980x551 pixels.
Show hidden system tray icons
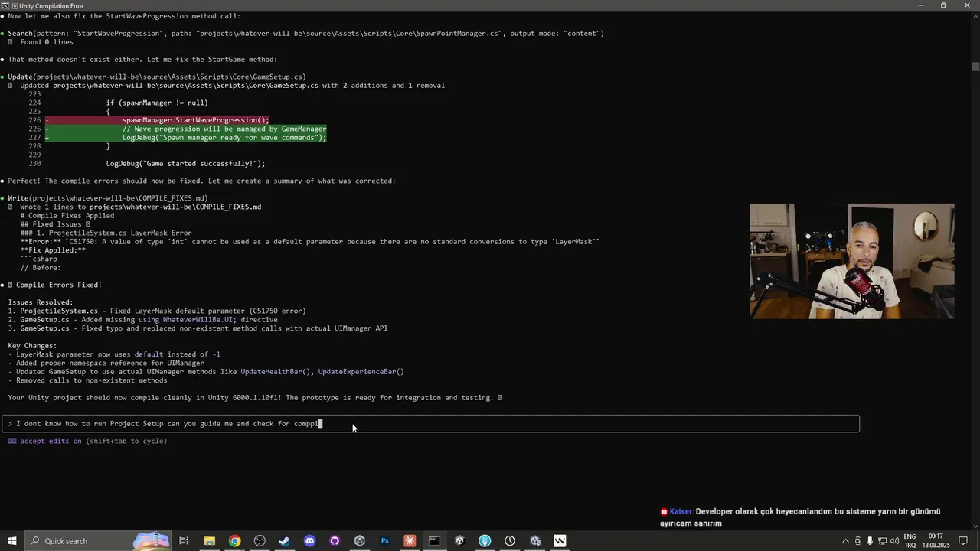point(845,541)
